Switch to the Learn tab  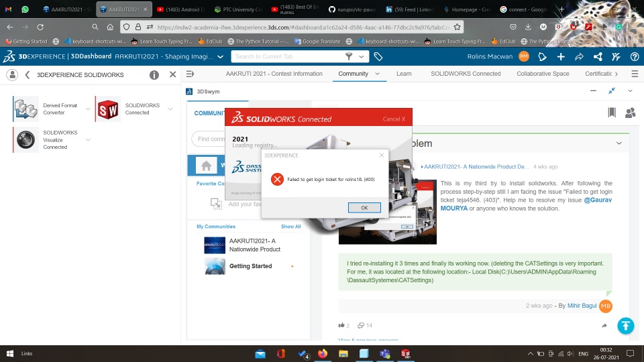coord(404,74)
